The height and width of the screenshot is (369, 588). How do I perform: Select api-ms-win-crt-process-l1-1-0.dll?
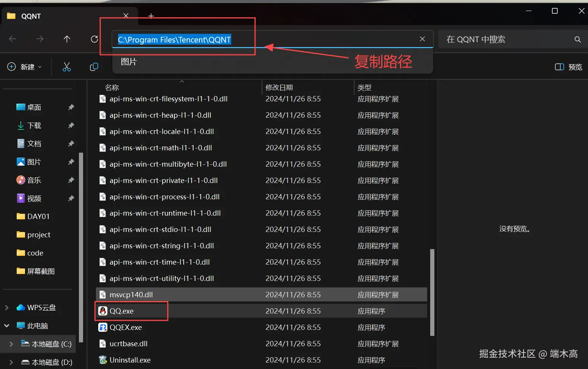261,197
